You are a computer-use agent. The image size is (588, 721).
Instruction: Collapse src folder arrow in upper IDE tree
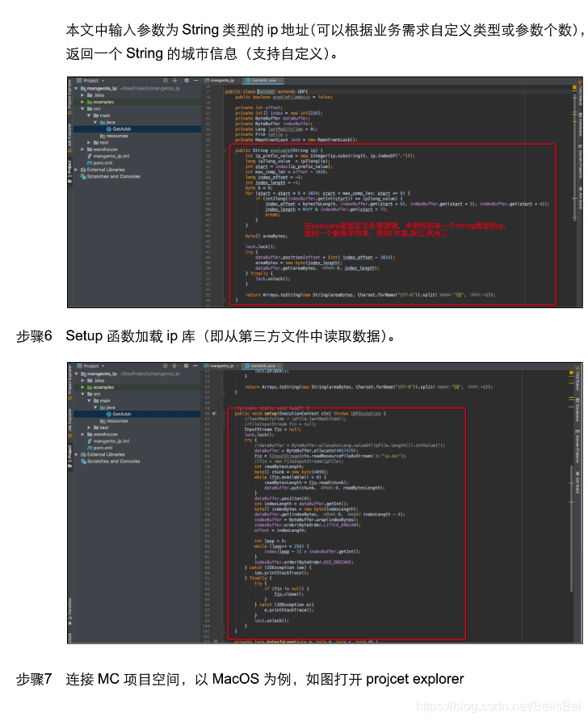82,109
